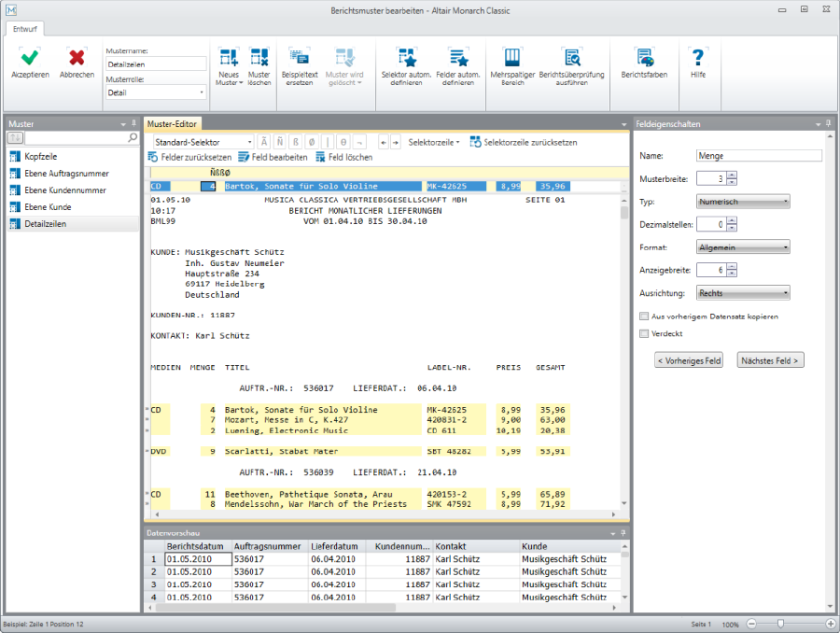The height and width of the screenshot is (633, 840).
Task: Open the Mehrspaltiger Bereich tool
Action: point(512,57)
